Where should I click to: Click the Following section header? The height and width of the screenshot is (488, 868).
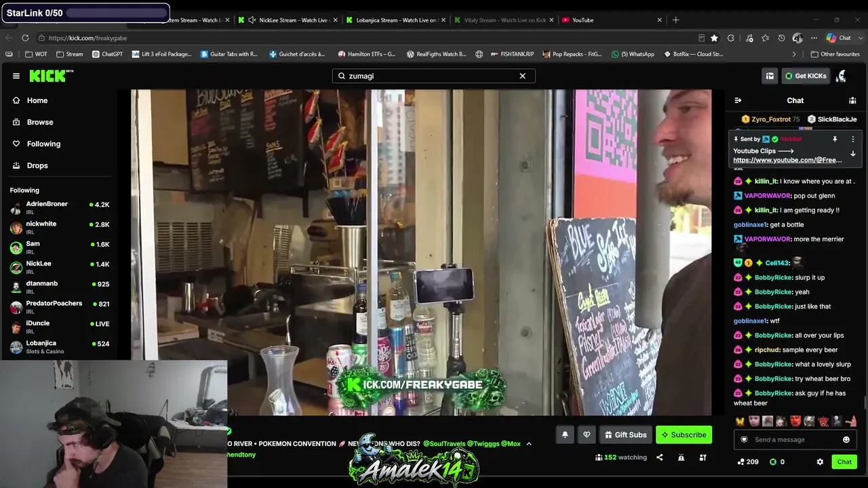click(x=24, y=190)
